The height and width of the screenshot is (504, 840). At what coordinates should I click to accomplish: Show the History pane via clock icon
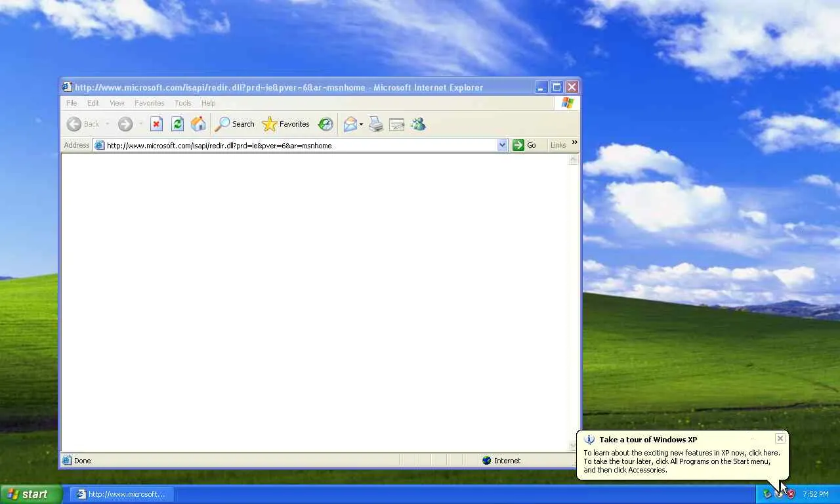point(325,124)
